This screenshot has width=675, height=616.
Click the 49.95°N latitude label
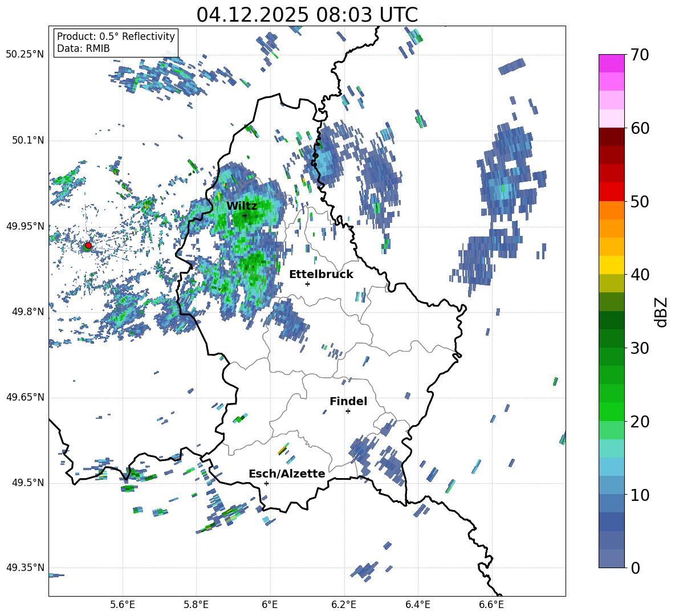[25, 226]
